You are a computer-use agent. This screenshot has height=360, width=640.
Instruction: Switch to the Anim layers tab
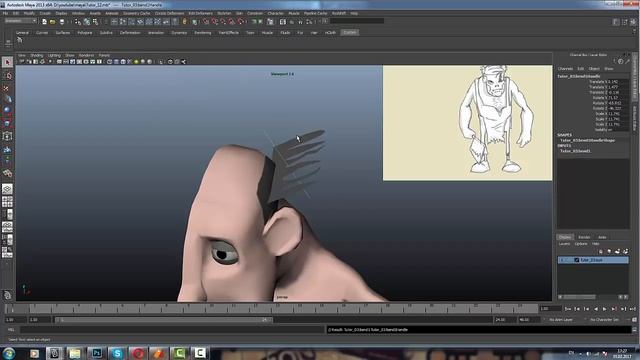[x=602, y=237]
